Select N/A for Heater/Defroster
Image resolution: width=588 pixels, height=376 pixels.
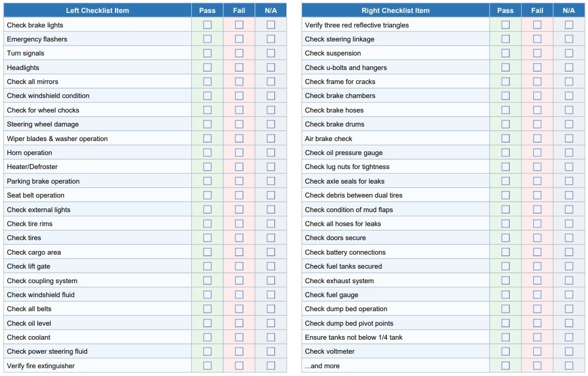[270, 166]
